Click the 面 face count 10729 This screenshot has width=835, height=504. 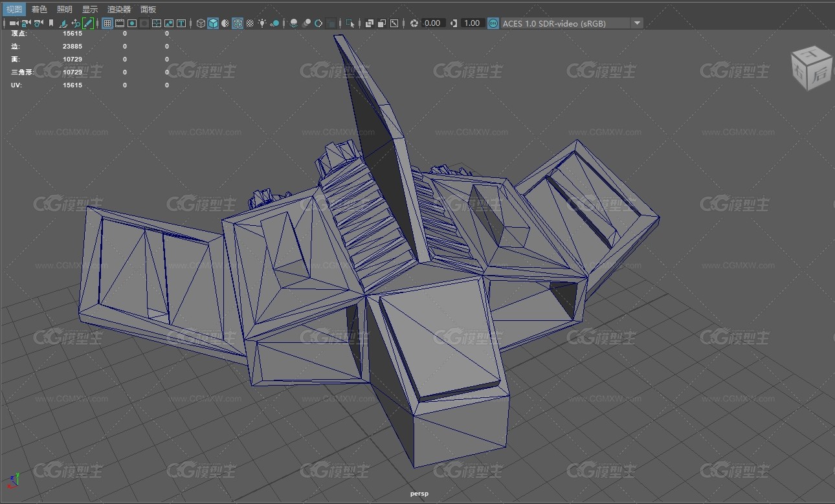coord(72,60)
